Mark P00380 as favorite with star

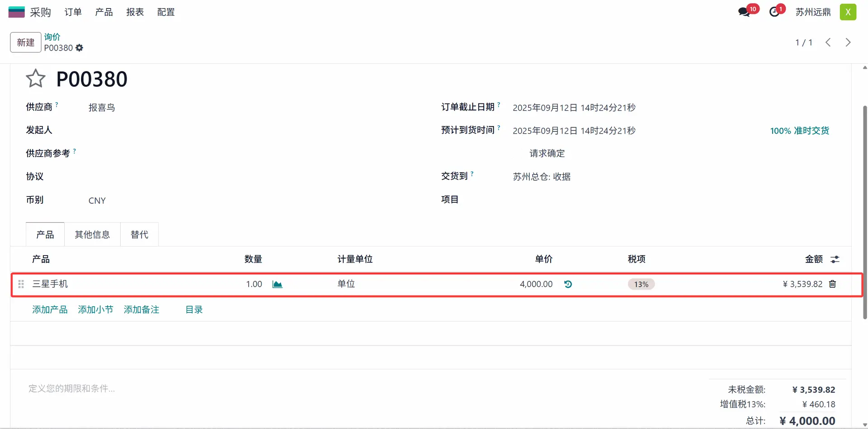[35, 79]
